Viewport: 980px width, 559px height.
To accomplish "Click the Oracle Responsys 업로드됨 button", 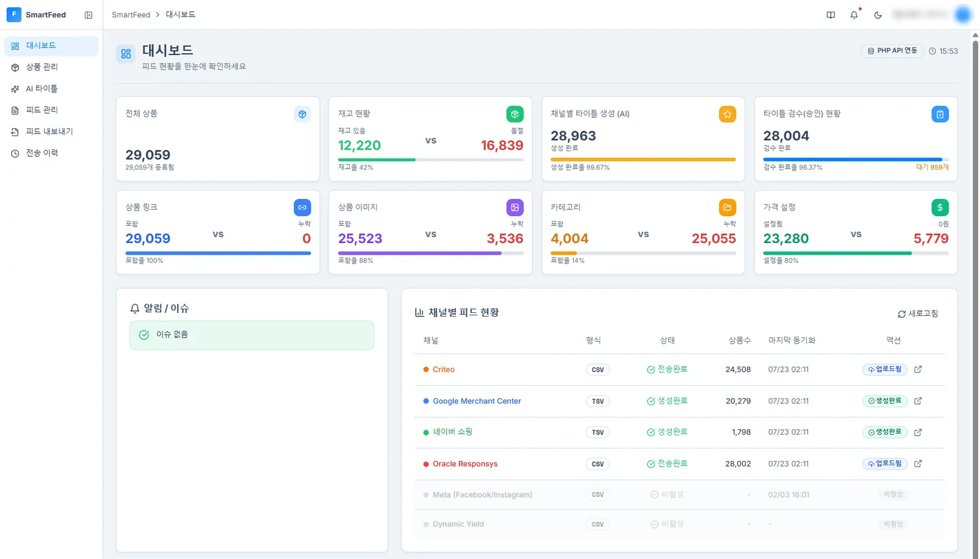I will pos(884,464).
